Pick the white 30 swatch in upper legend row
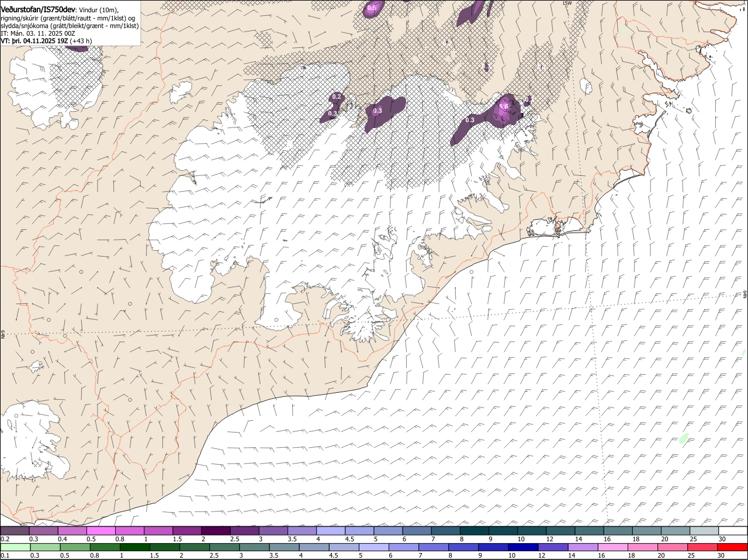 (733, 531)
